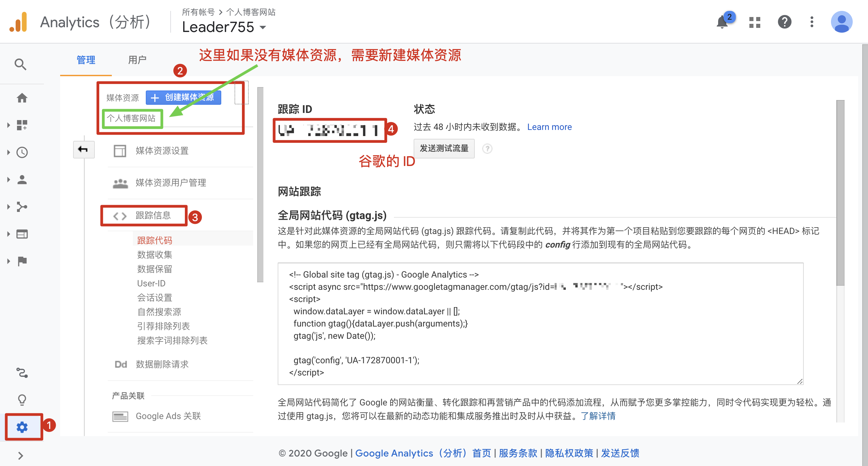Select 跟踪代码 submenu item
The height and width of the screenshot is (466, 868).
tap(155, 240)
